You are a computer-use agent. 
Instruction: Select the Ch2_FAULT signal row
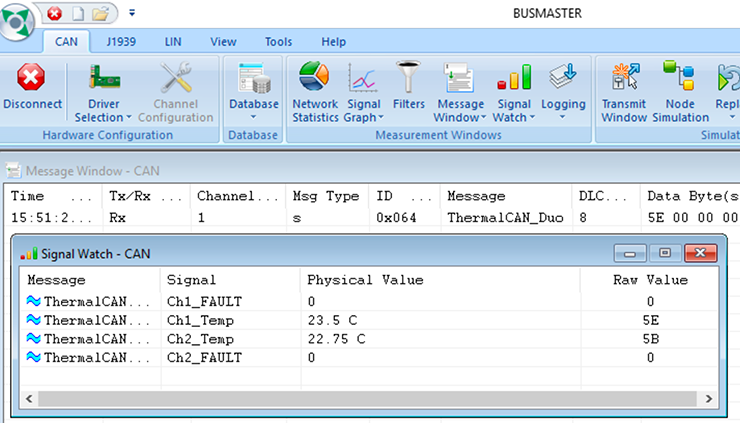point(369,357)
